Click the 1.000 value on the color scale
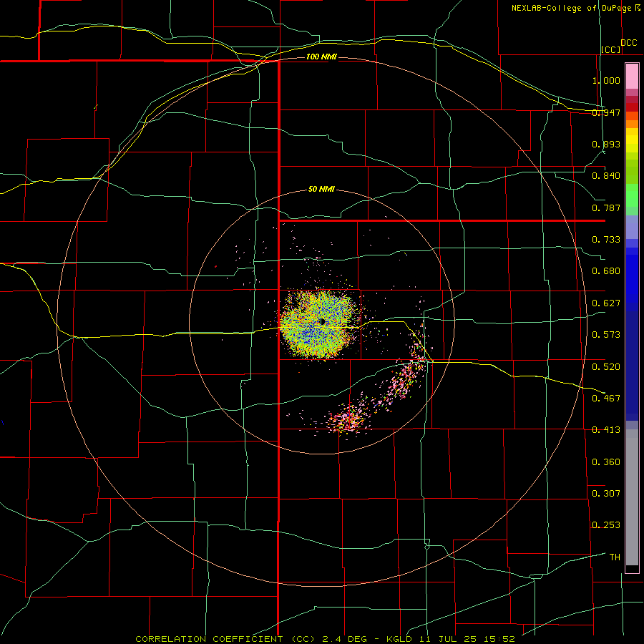 (606, 80)
